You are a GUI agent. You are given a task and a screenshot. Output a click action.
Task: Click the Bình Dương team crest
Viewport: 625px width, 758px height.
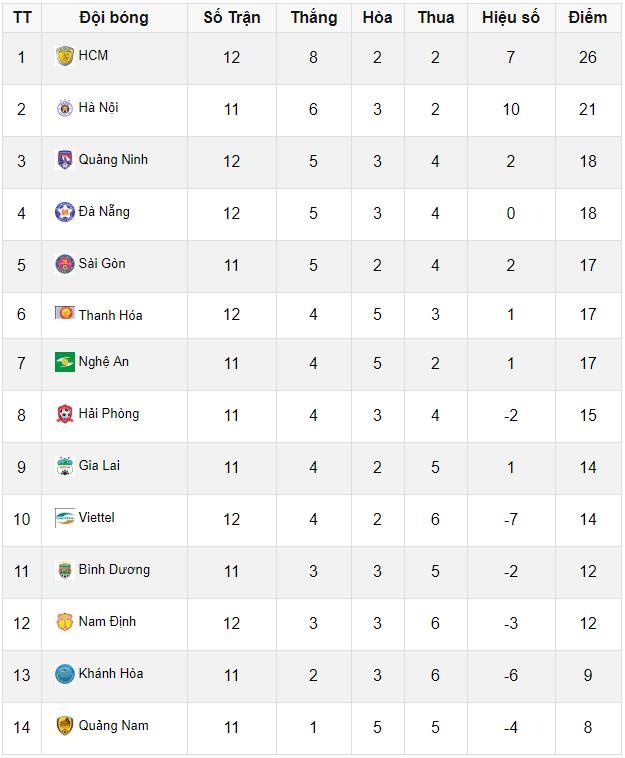coord(65,570)
